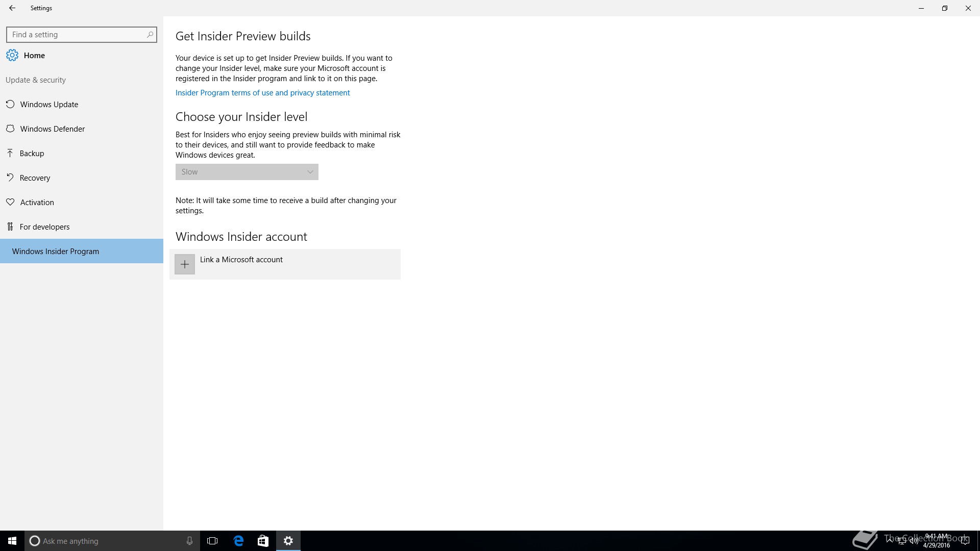Click Link a Microsoft account
The height and width of the screenshot is (551, 980).
(x=285, y=264)
